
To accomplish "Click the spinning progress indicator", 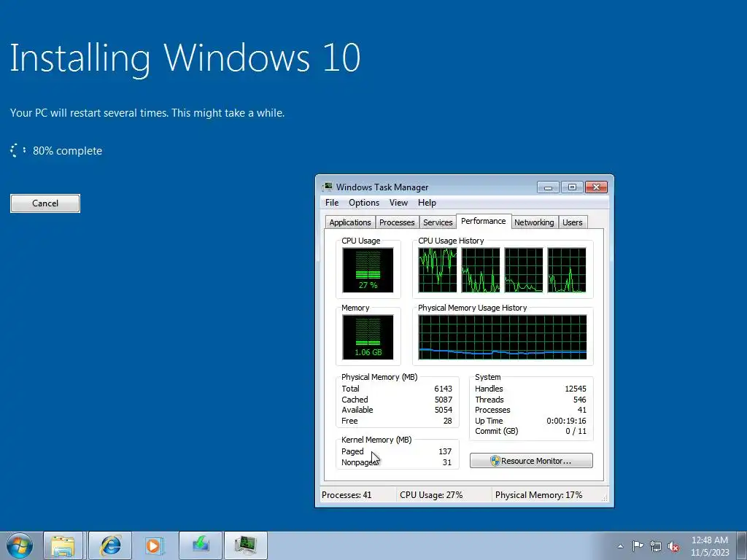I will click(18, 150).
